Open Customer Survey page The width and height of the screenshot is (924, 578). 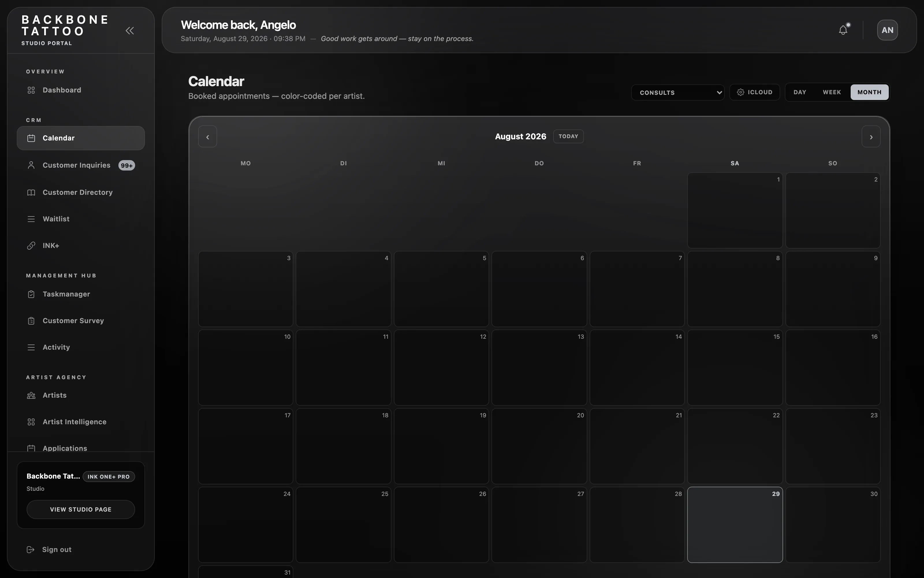[81, 321]
